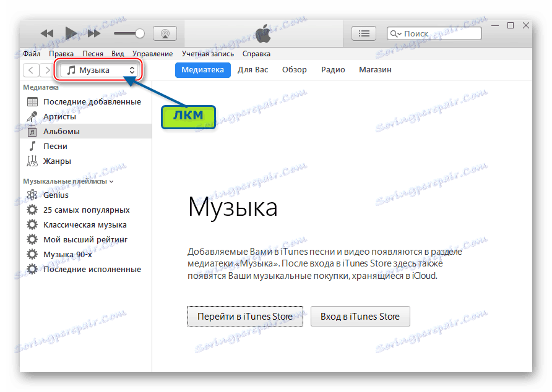Skip forward to next track

93,33
